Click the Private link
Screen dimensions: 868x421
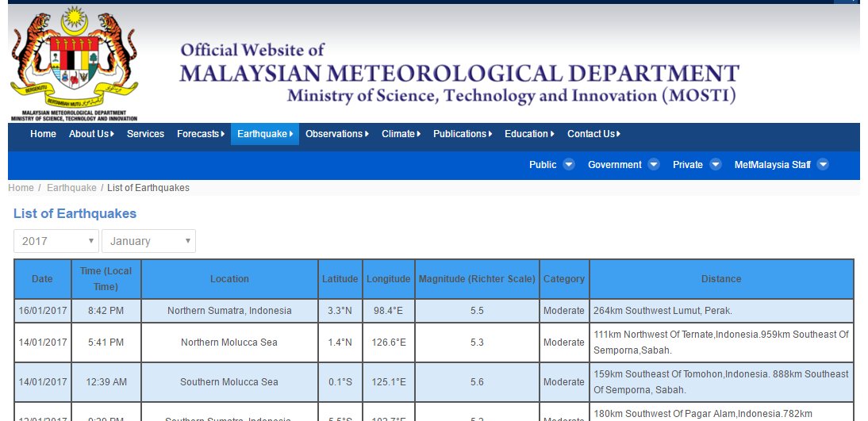click(x=688, y=165)
